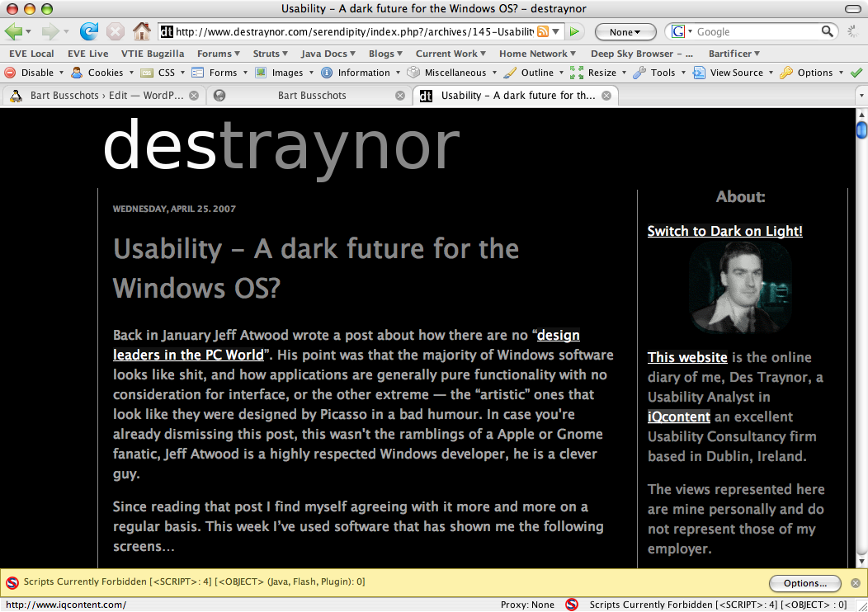Click the Information toolbar icon
This screenshot has width=868, height=612.
(x=328, y=73)
